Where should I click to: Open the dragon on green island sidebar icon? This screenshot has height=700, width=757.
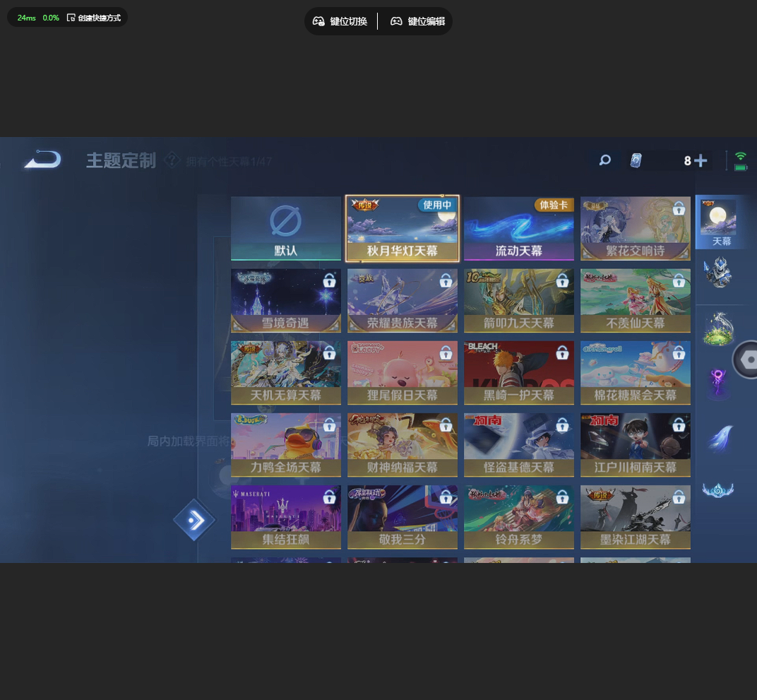point(718,329)
